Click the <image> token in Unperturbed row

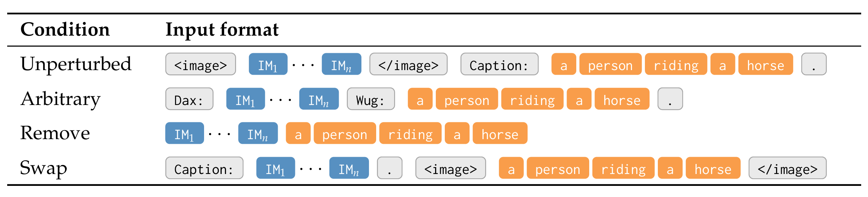[200, 64]
